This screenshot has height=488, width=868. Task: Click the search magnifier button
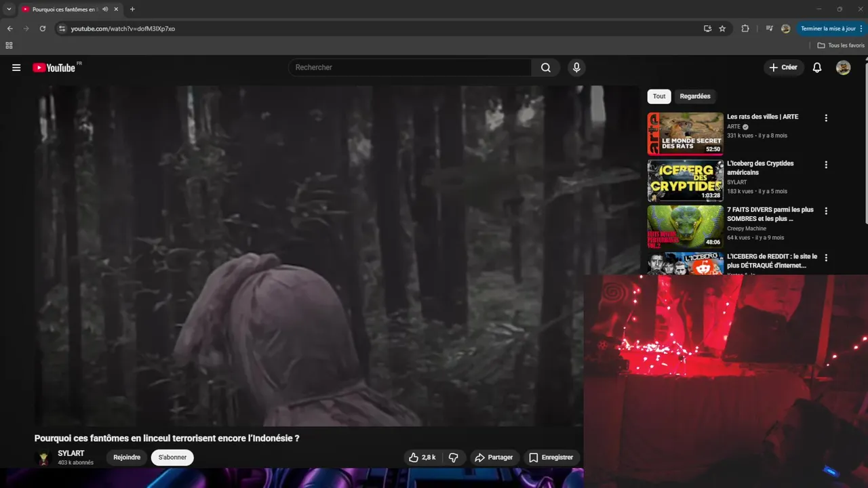click(546, 68)
